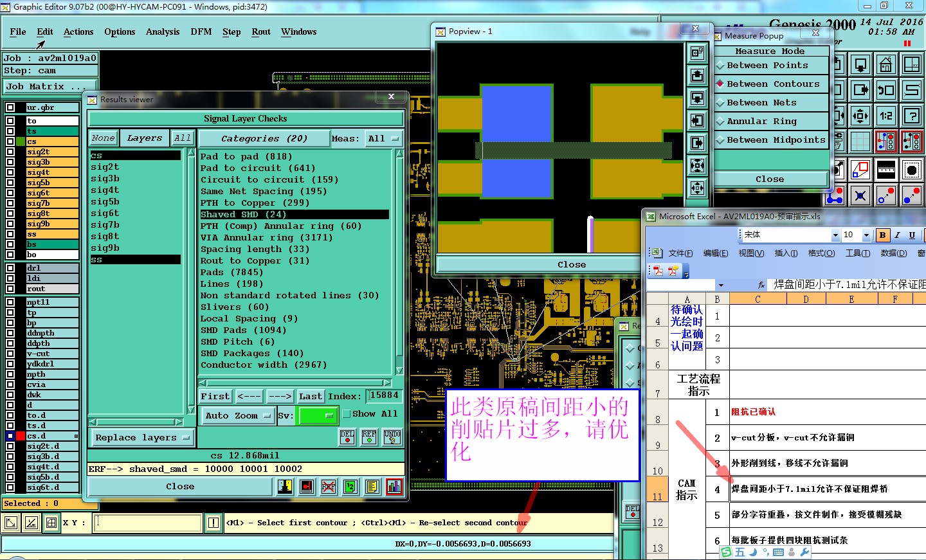Click Popview pan-down arrow icon
Image resolution: width=926 pixels, height=560 pixels.
tap(698, 98)
